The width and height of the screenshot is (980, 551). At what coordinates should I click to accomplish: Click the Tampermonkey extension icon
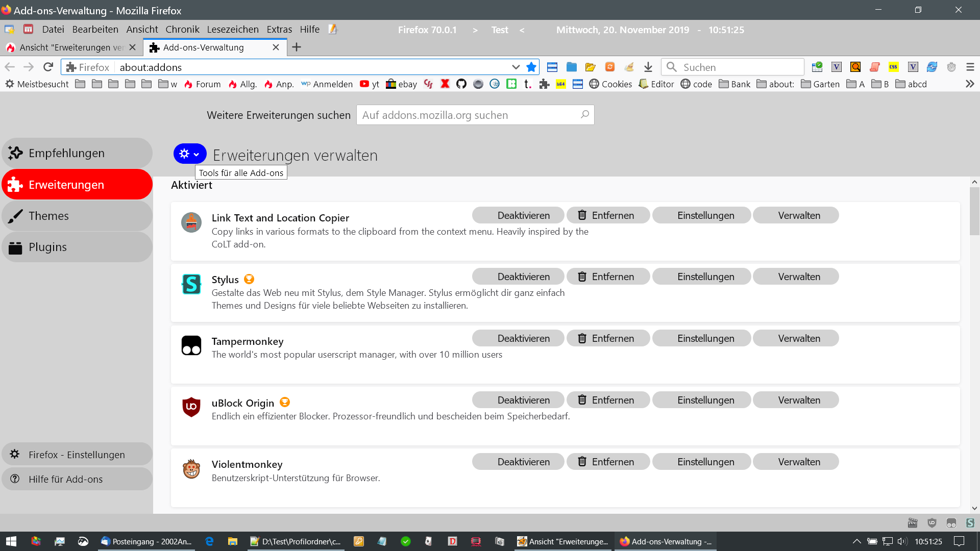(191, 345)
